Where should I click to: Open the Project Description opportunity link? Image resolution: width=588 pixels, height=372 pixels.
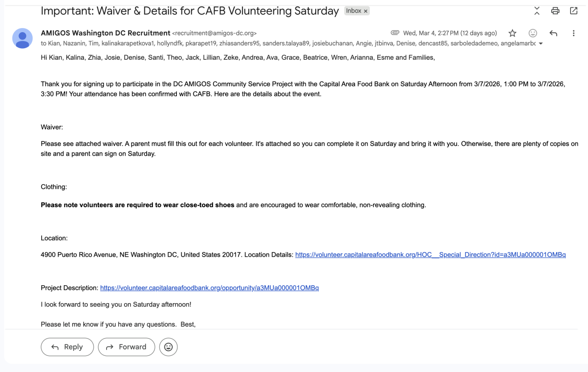(x=209, y=288)
